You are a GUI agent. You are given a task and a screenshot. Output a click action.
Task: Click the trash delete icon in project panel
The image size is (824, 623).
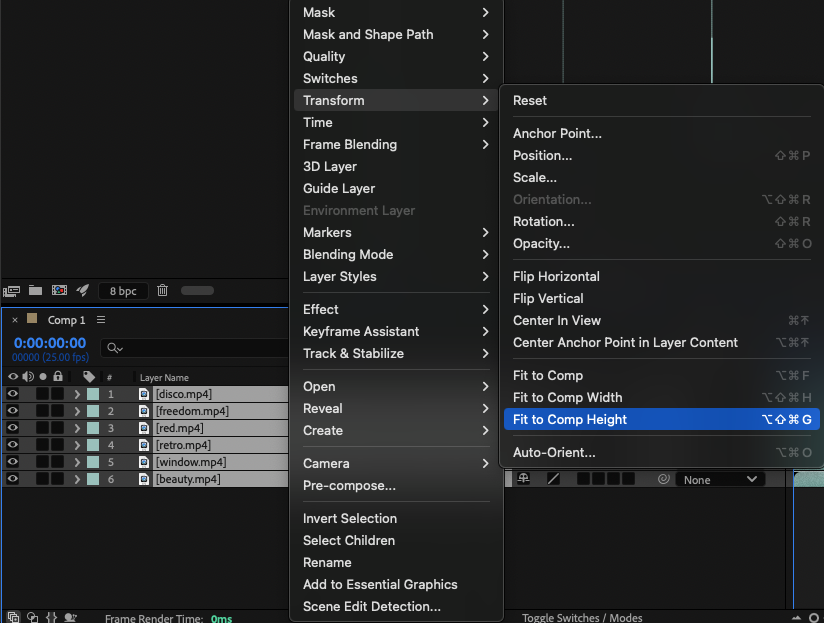pos(162,290)
